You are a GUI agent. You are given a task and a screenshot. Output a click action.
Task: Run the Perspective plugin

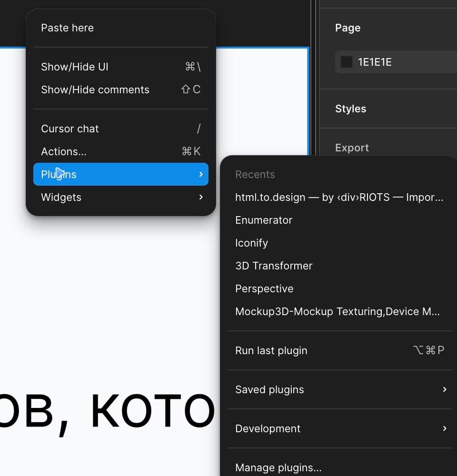[x=339, y=289]
